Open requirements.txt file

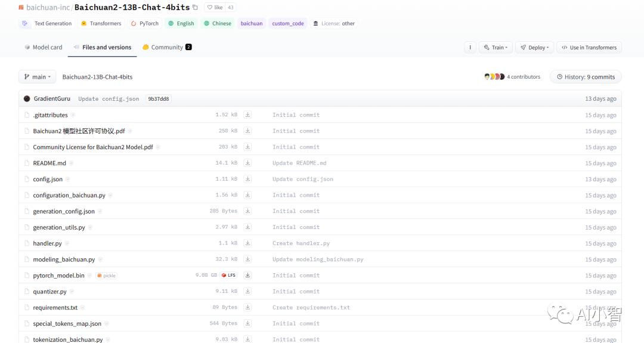pyautogui.click(x=55, y=307)
